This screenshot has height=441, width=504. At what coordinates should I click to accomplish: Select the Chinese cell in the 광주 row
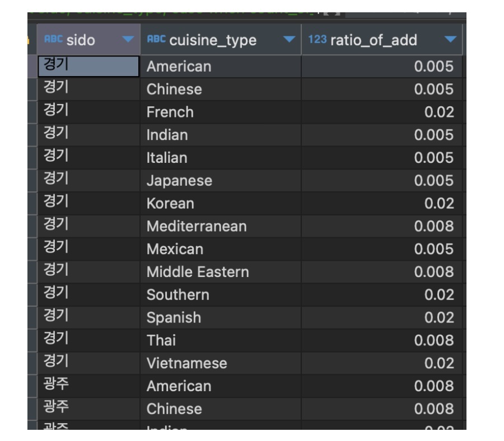(221, 409)
